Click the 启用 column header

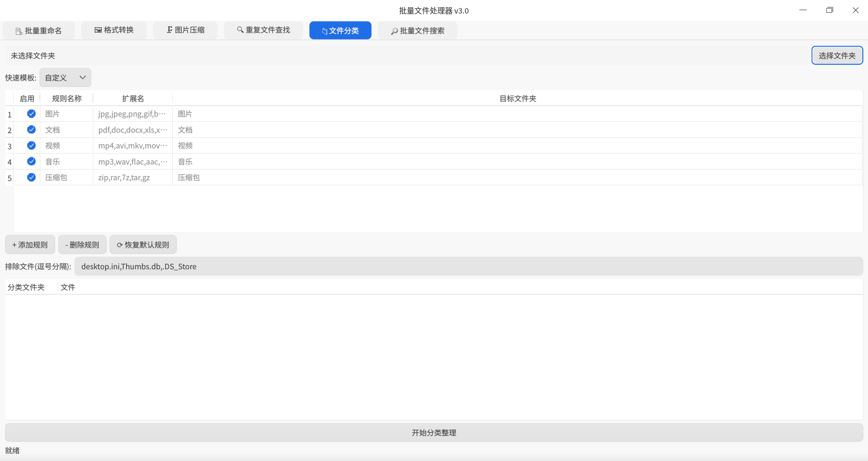[x=27, y=98]
